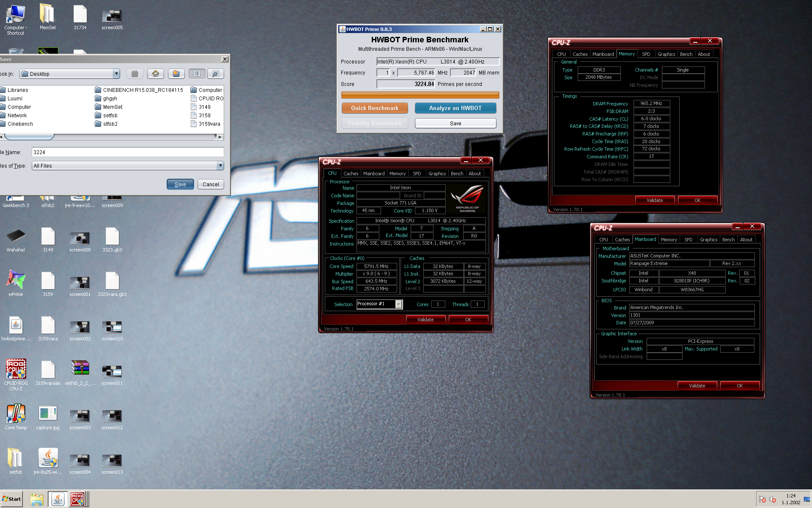Select 3159varaaa file on desktop
The width and height of the screenshot is (812, 508).
(x=48, y=373)
